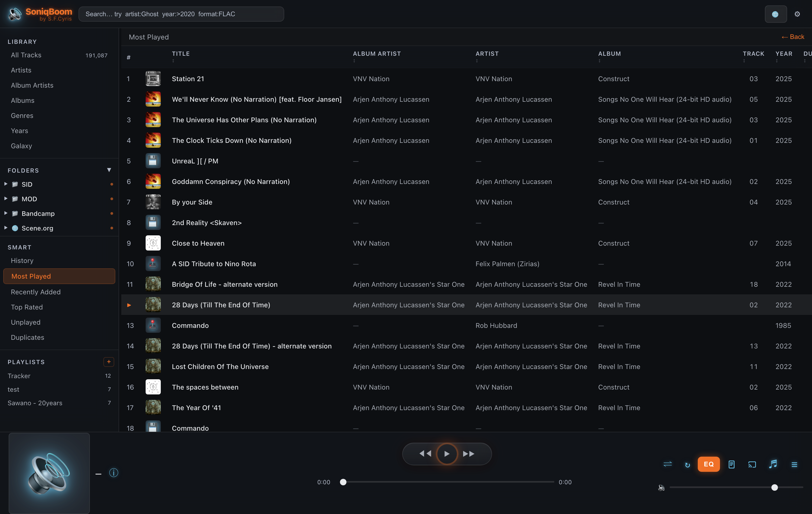
Task: Mute audio with the speaker icon
Action: (661, 487)
